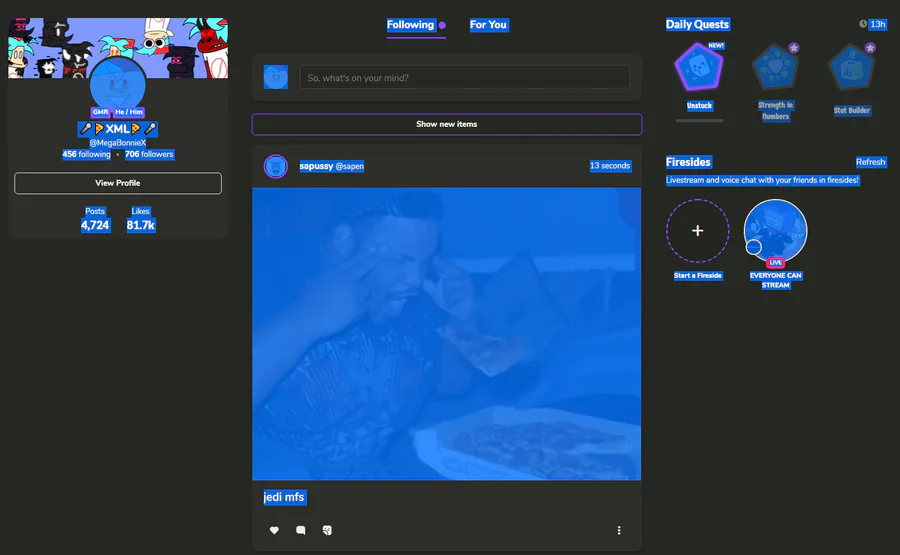
Task: Open the Strength in Numbers quest badge
Action: click(775, 68)
